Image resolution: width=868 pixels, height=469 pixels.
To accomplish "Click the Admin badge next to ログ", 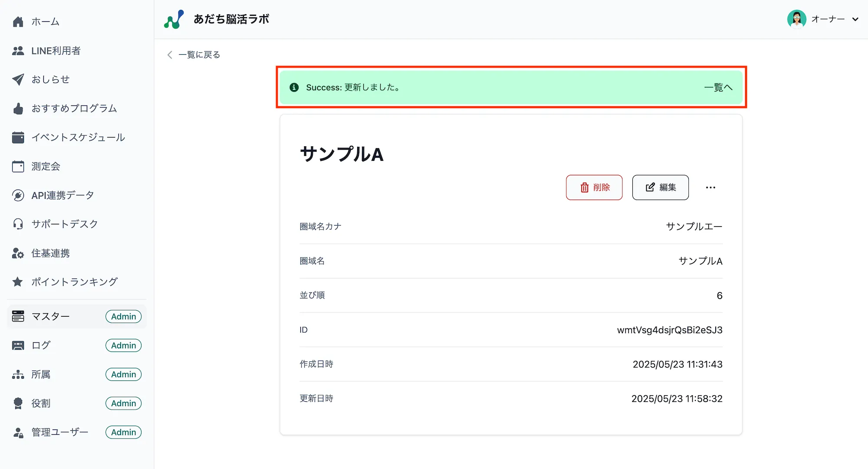I will pyautogui.click(x=123, y=345).
